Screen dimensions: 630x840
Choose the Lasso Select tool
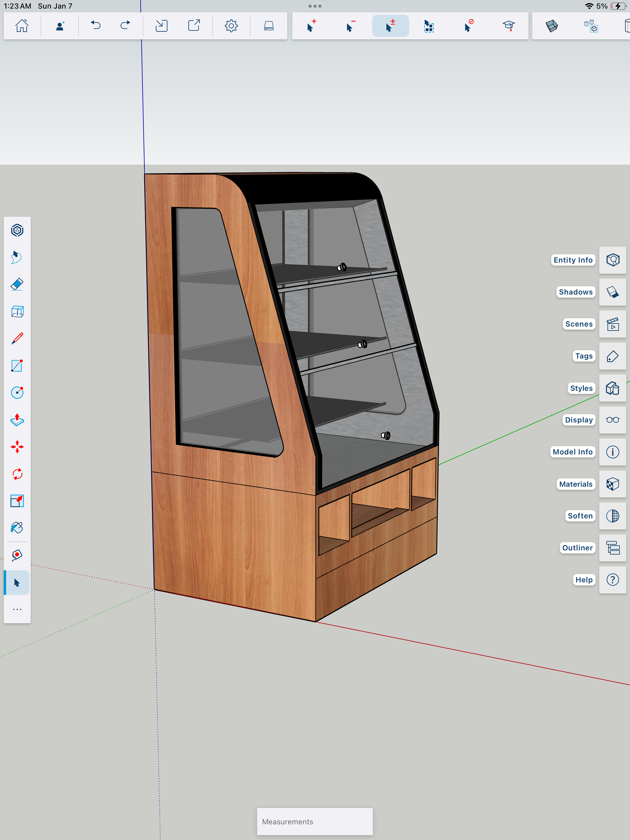(17, 257)
